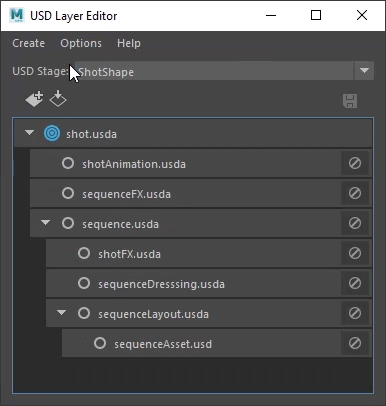
Task: Set sequenceAsset.usd as target layer
Action: (100, 343)
